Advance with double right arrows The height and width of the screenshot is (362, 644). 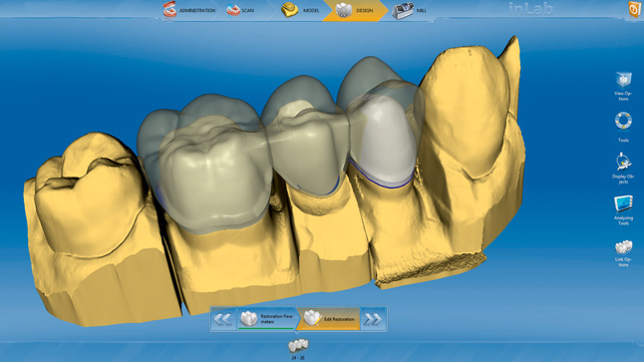click(373, 319)
